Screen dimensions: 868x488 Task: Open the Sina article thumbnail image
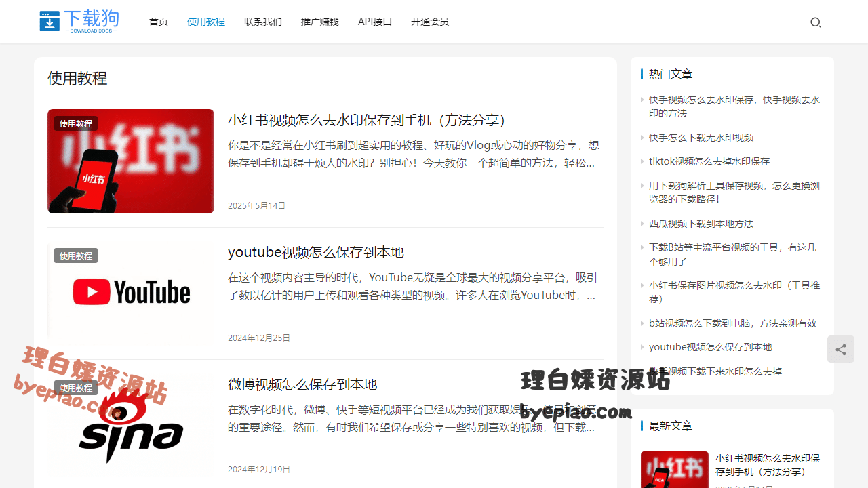click(131, 426)
